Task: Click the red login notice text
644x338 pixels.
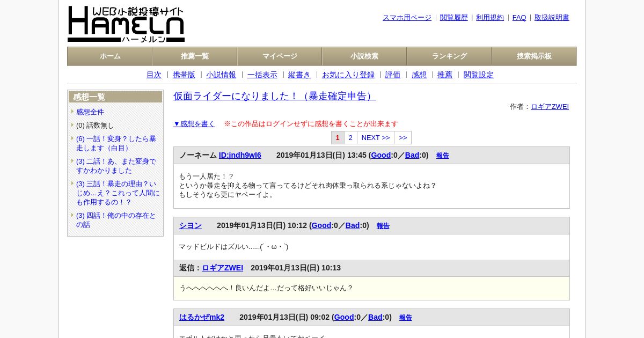Action: 311,124
